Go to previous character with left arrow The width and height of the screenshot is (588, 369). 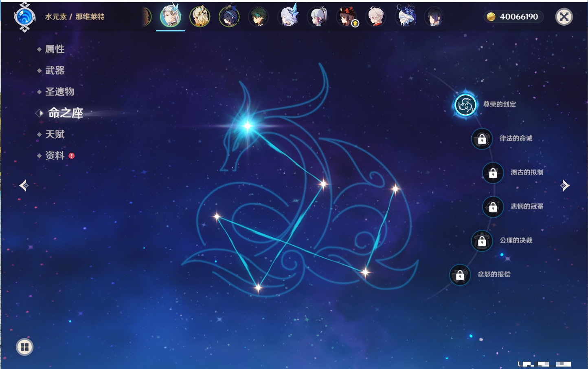[24, 186]
